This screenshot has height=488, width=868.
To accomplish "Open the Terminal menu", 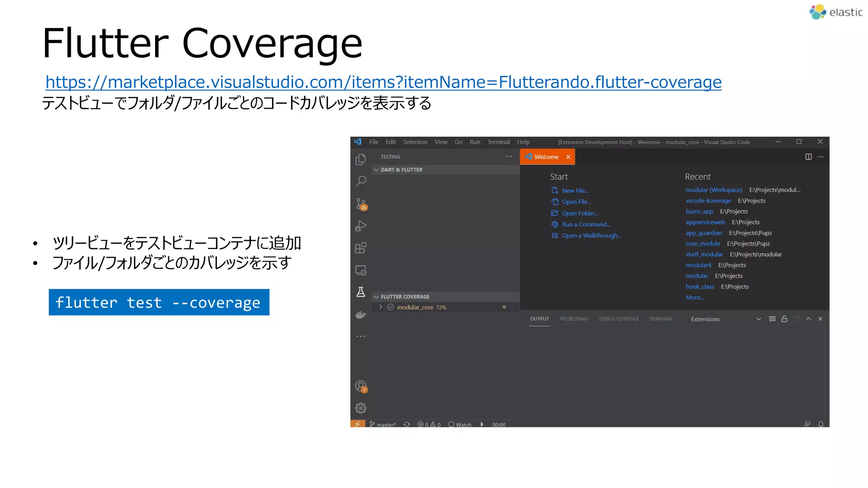I will (x=498, y=142).
